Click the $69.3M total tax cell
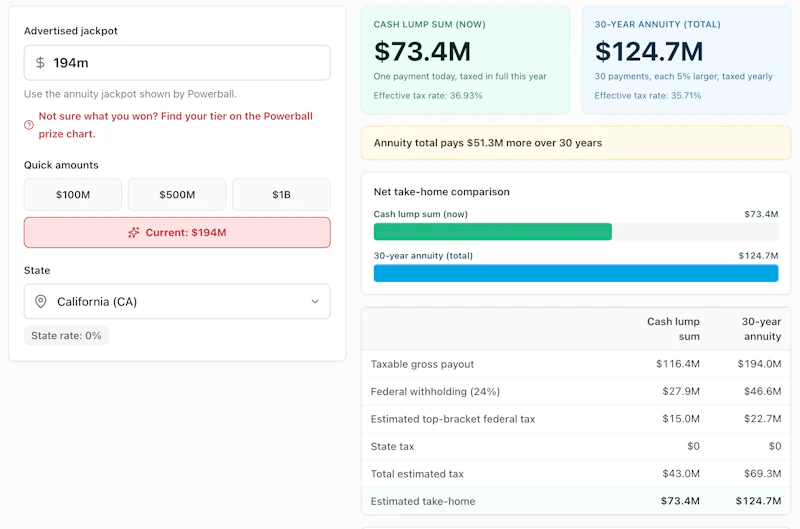This screenshot has width=800, height=529. click(x=762, y=474)
